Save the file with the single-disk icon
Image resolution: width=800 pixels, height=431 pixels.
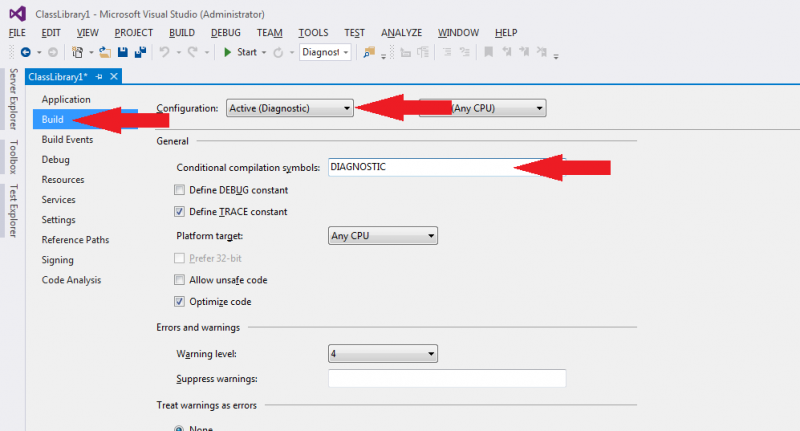[x=122, y=52]
